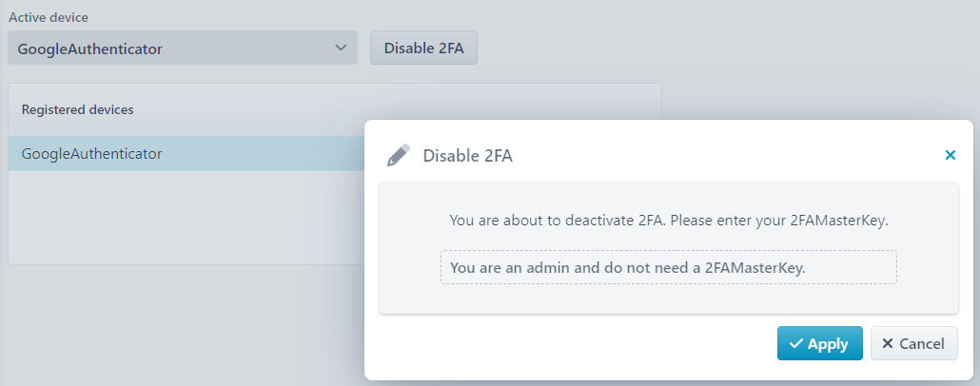
Task: Click the checkmark icon on the Apply button
Action: [795, 343]
